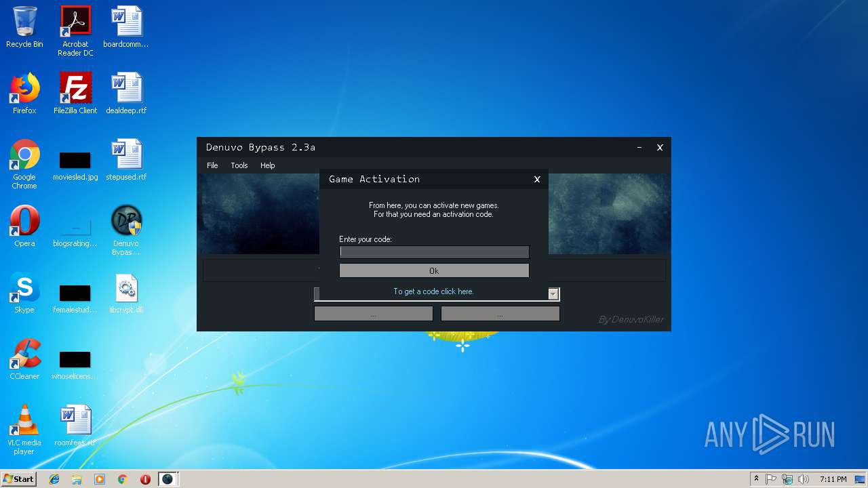Screen dimensions: 868x488
Task: Follow 'To get a code click here' link
Action: coord(434,291)
